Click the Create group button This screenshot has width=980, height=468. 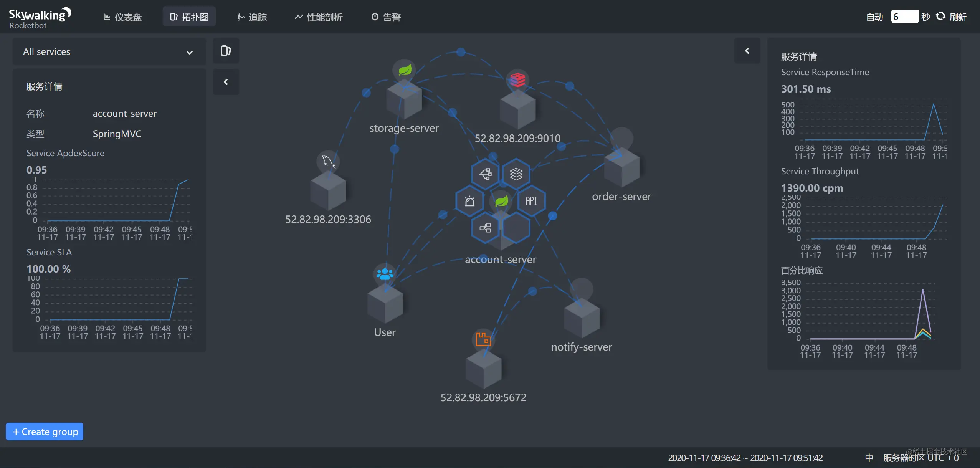tap(45, 432)
